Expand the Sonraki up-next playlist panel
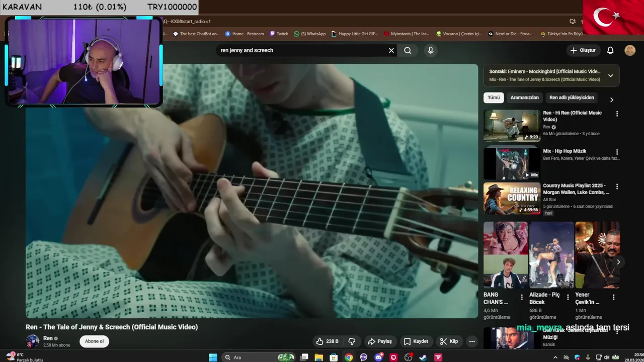Viewport: 644px width, 362px height. click(610, 75)
